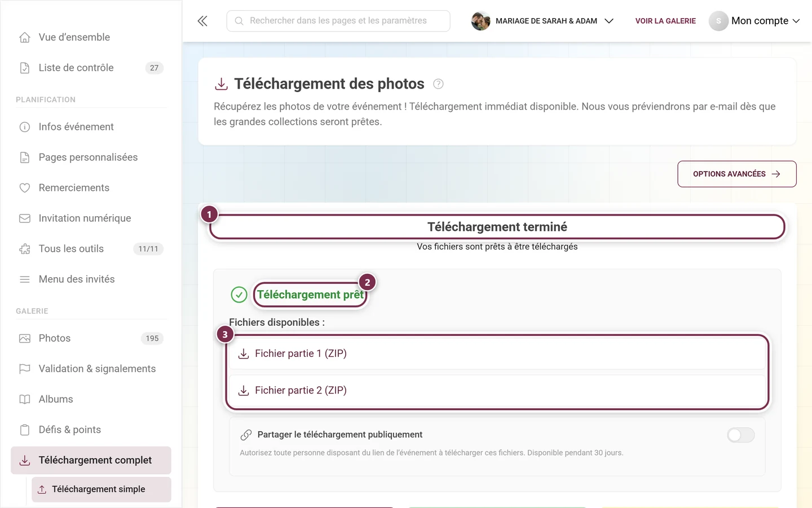Download Fichier partie 1 (ZIP)
Image resolution: width=812 pixels, height=508 pixels.
tap(497, 354)
